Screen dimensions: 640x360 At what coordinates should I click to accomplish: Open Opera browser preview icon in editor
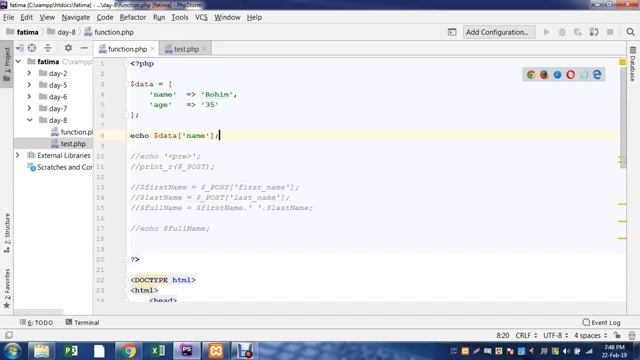tap(571, 75)
